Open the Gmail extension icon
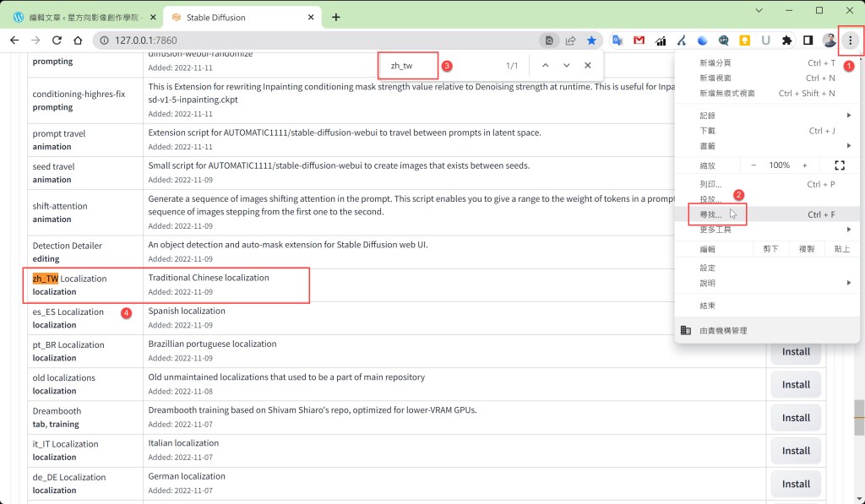Screen dimensions: 865x504 (x=639, y=41)
